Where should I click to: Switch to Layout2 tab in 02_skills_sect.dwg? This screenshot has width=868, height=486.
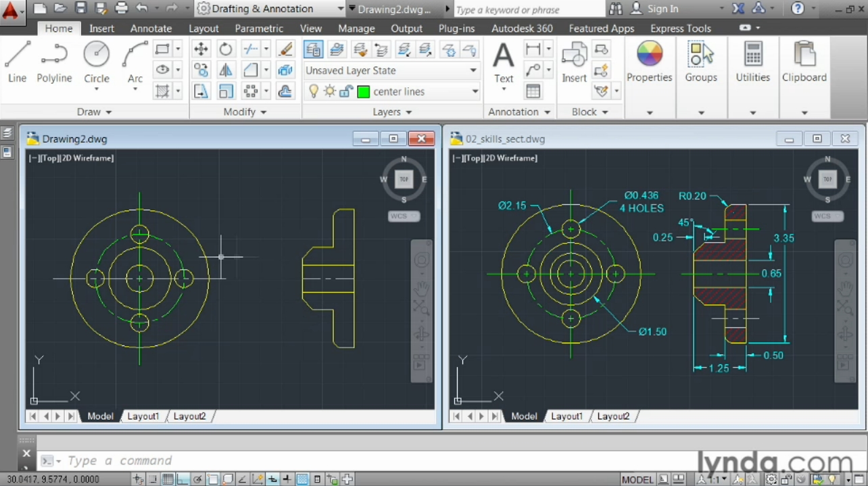[x=613, y=416]
